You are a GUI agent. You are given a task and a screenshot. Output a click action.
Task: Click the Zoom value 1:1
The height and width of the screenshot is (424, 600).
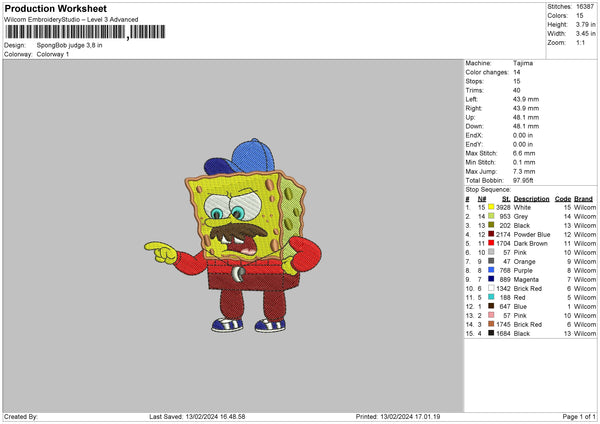click(580, 42)
